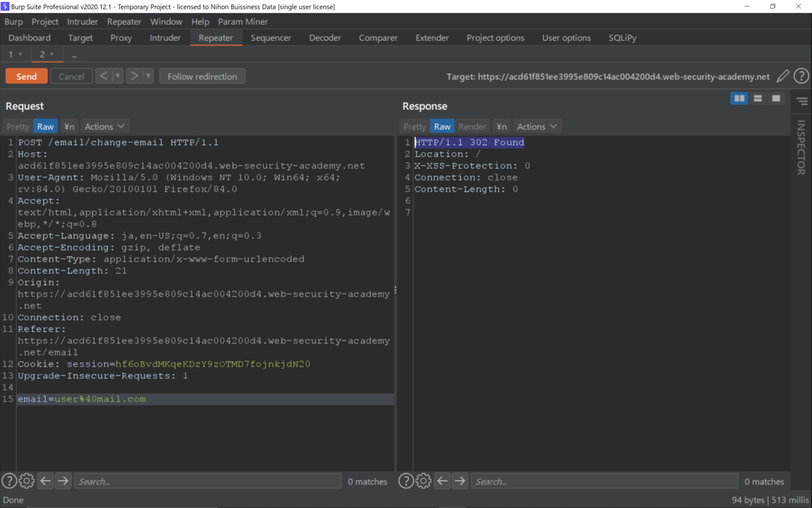Click the pencil icon to edit target
This screenshot has height=508, width=812.
pos(783,77)
